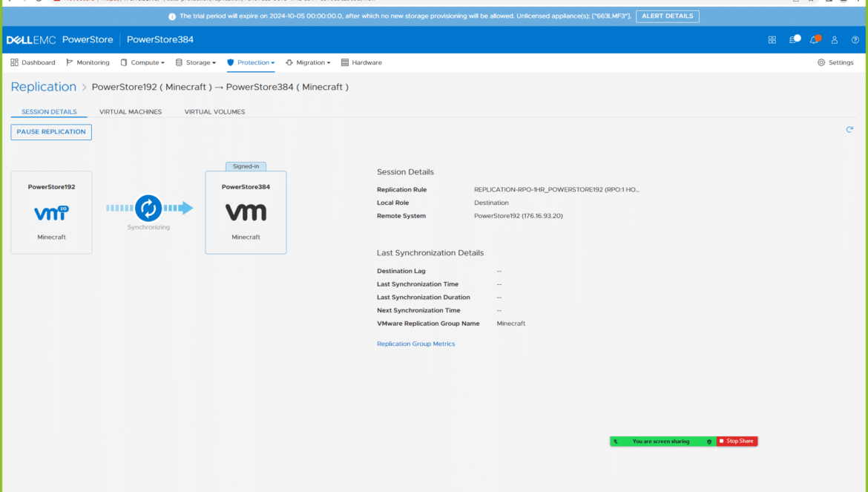Screen dimensions: 868x492
Task: Click the Signed-in label on PowerStore384
Action: (246, 166)
